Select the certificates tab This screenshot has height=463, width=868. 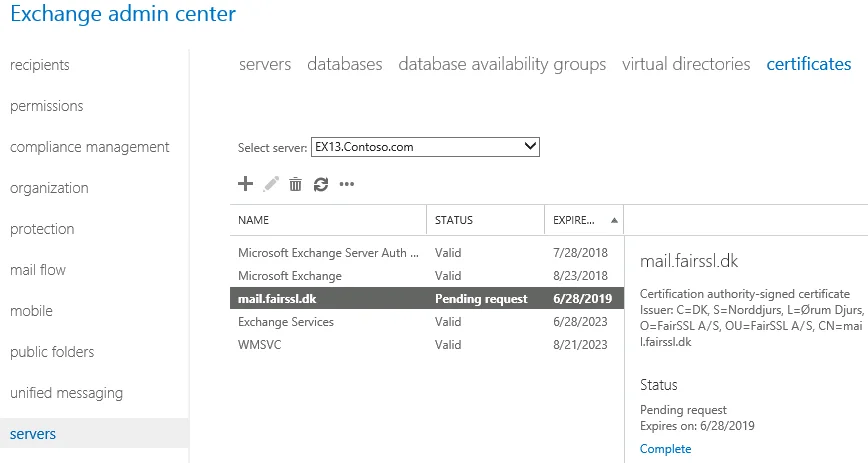pyautogui.click(x=809, y=64)
